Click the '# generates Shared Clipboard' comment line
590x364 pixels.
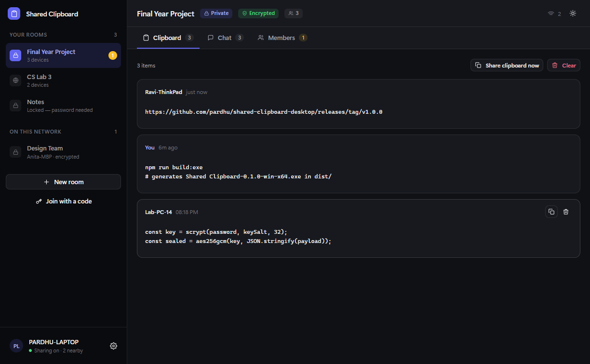click(238, 176)
